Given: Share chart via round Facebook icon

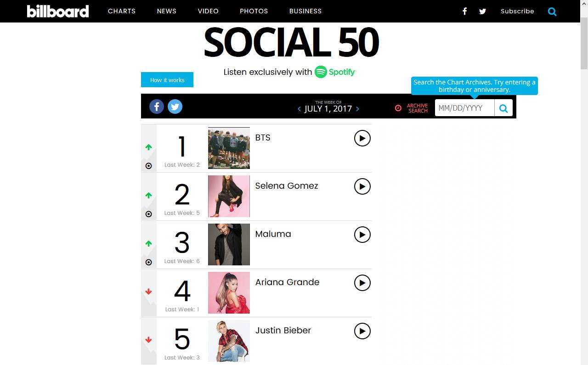Looking at the screenshot, I should click(157, 107).
